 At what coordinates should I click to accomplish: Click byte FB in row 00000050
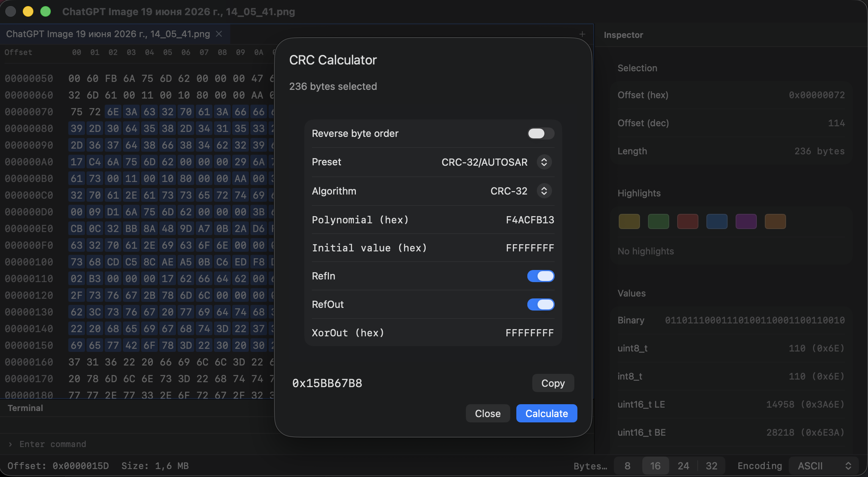[x=111, y=78]
